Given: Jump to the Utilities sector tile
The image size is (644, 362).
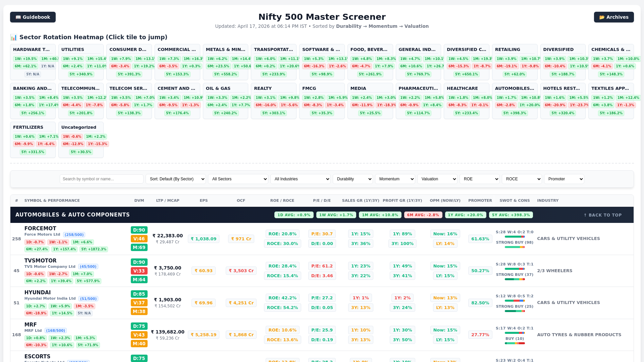Looking at the screenshot, I should click(81, 62).
